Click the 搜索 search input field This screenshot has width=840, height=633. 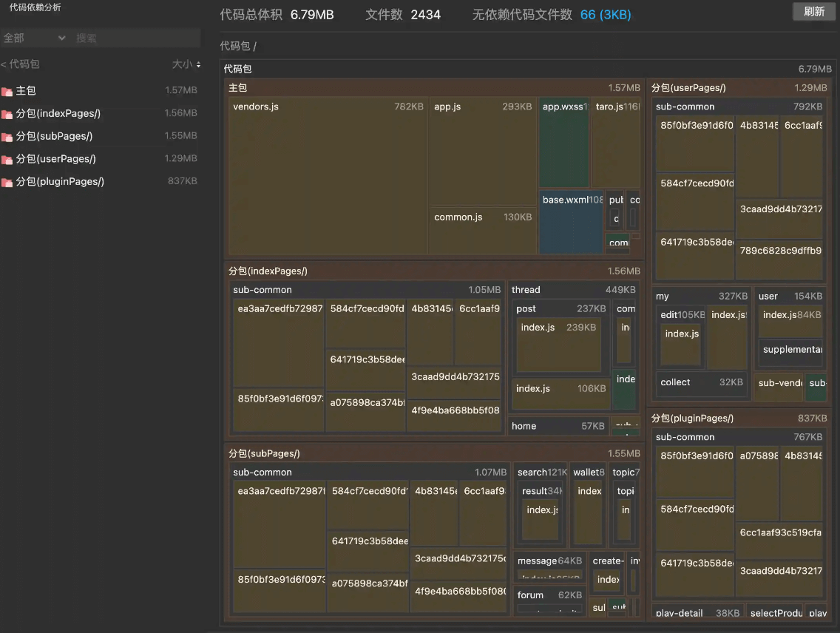(136, 38)
